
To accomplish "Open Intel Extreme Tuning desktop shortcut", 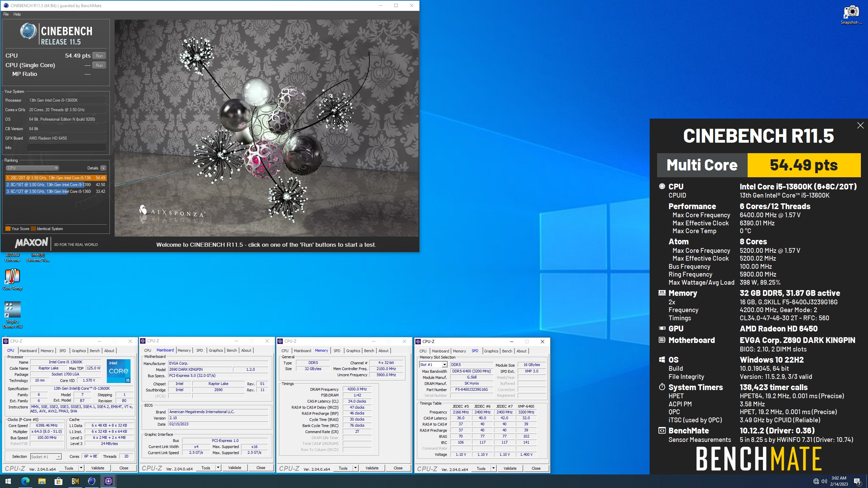I will [38, 258].
